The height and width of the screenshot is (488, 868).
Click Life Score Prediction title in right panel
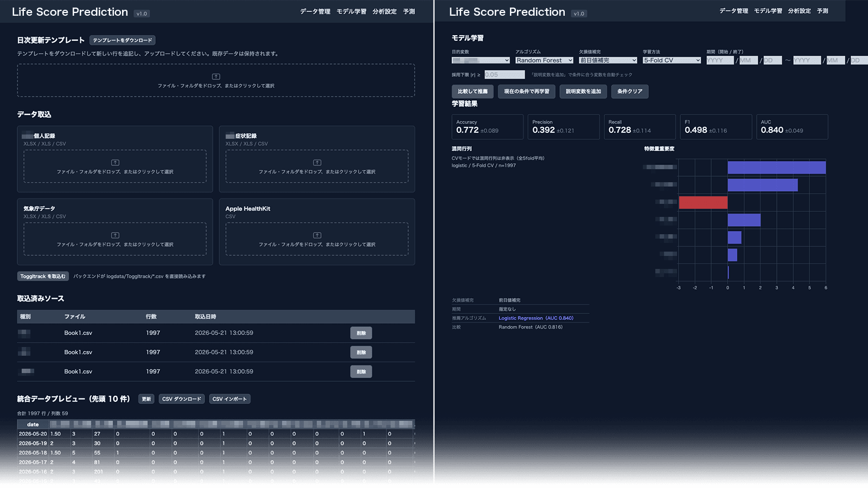point(507,12)
